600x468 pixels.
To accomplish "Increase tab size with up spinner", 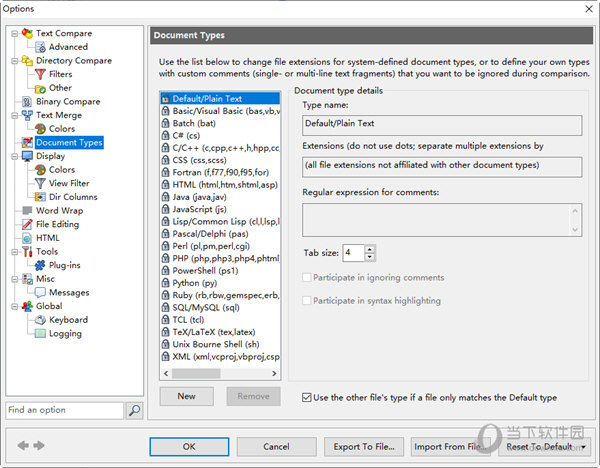I will point(369,249).
